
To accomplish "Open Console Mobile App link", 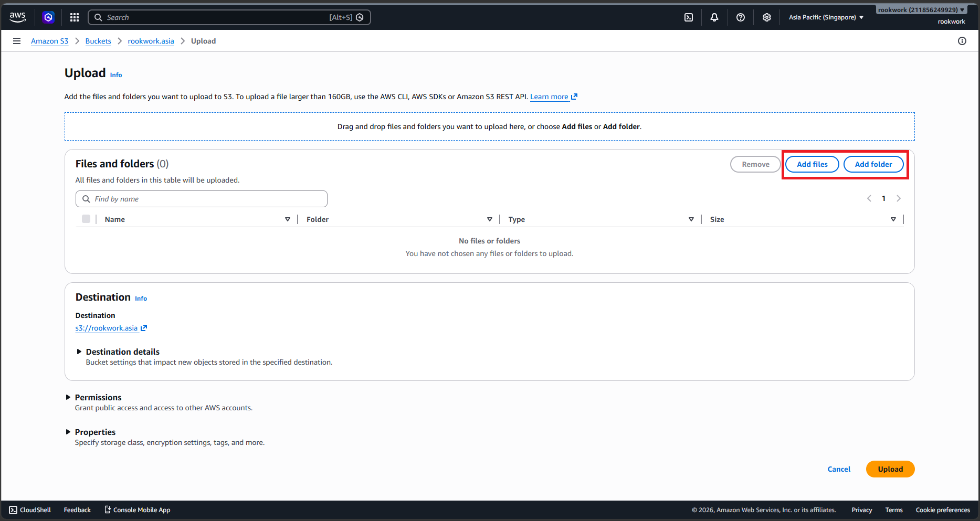I will 138,510.
